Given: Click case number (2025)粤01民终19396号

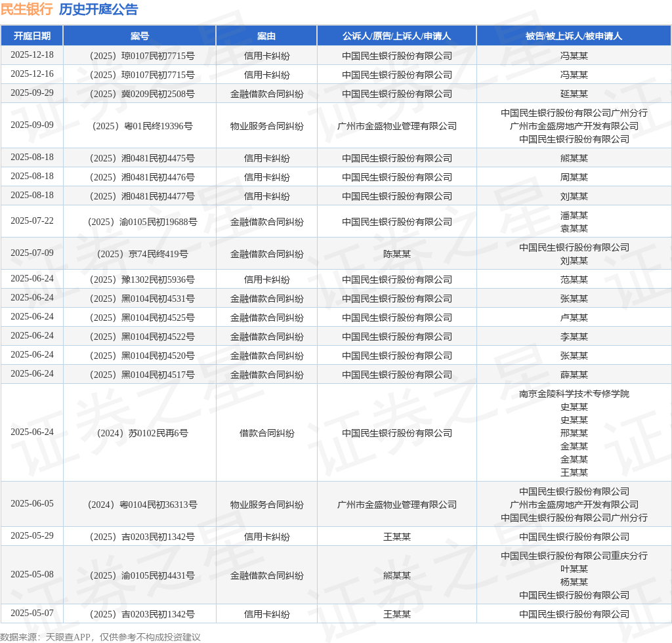Looking at the screenshot, I should tap(142, 126).
